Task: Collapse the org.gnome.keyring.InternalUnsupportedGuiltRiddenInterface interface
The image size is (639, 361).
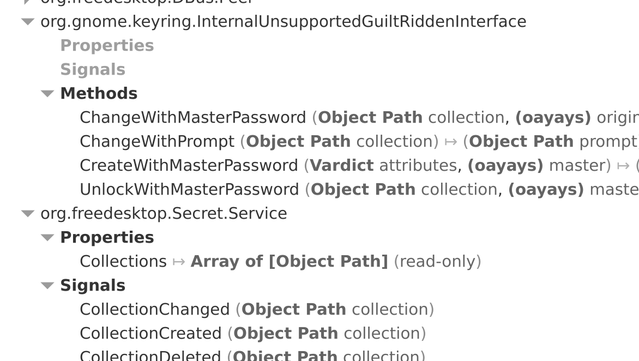Action: 28,21
